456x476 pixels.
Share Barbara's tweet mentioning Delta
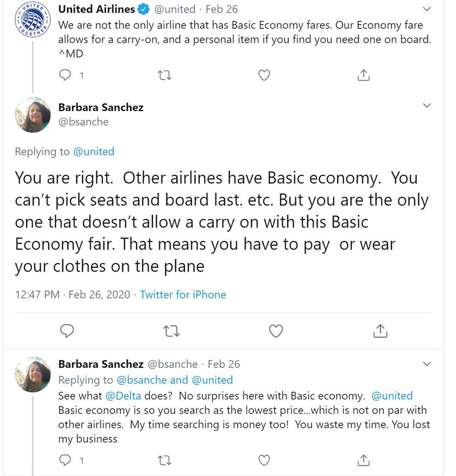[363, 460]
